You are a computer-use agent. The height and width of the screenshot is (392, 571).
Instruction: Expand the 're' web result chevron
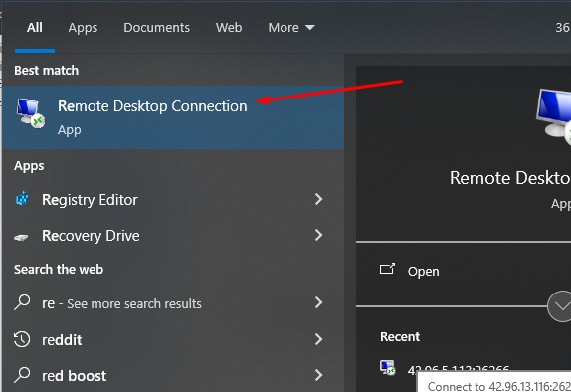pos(318,302)
